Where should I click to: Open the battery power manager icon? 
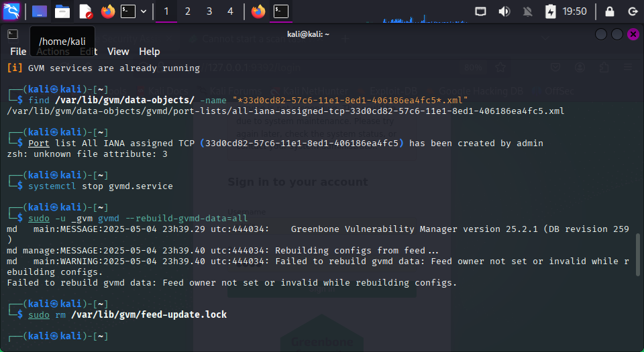click(x=550, y=11)
